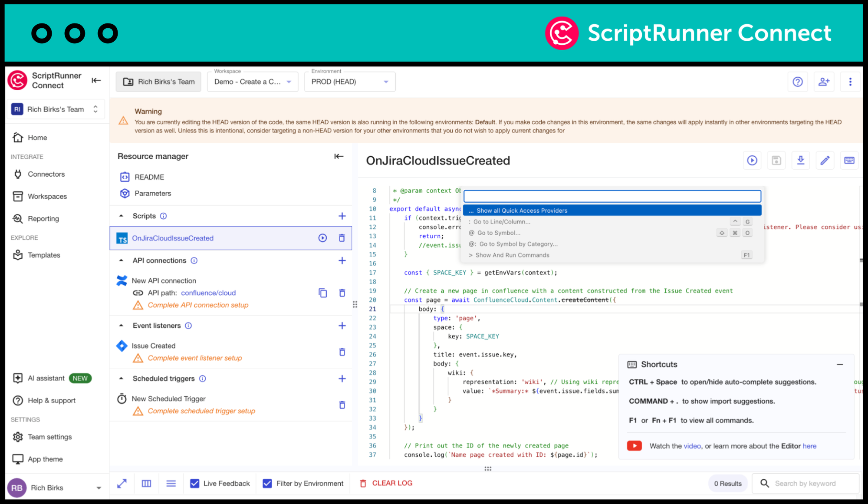The image size is (868, 504).
Task: Watch the editor tutorial video link
Action: point(692,446)
